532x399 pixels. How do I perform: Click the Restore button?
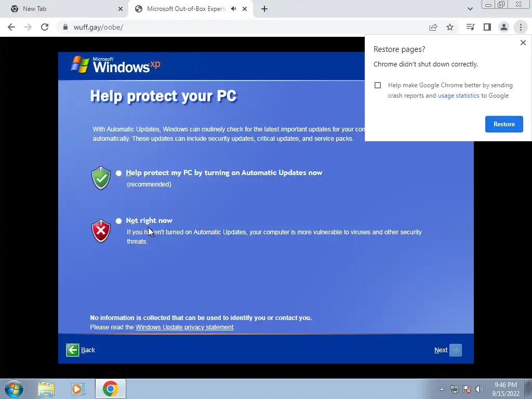504,124
